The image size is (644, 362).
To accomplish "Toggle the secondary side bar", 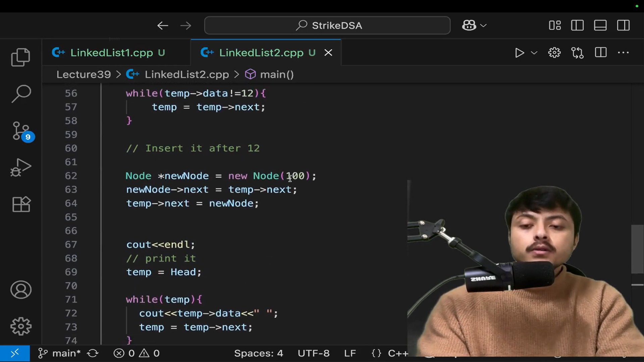I will (623, 25).
